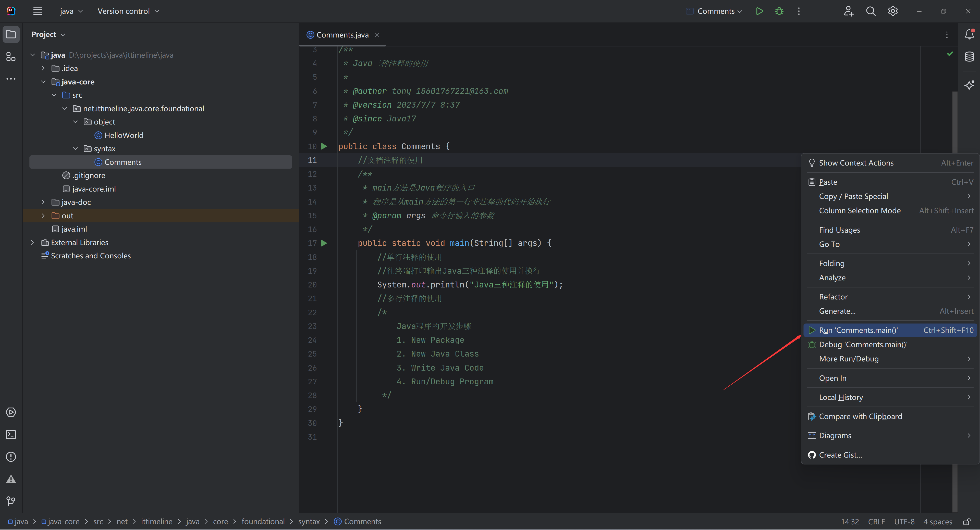The image size is (980, 530).
Task: Click the Debug bug icon in toolbar
Action: 779,11
